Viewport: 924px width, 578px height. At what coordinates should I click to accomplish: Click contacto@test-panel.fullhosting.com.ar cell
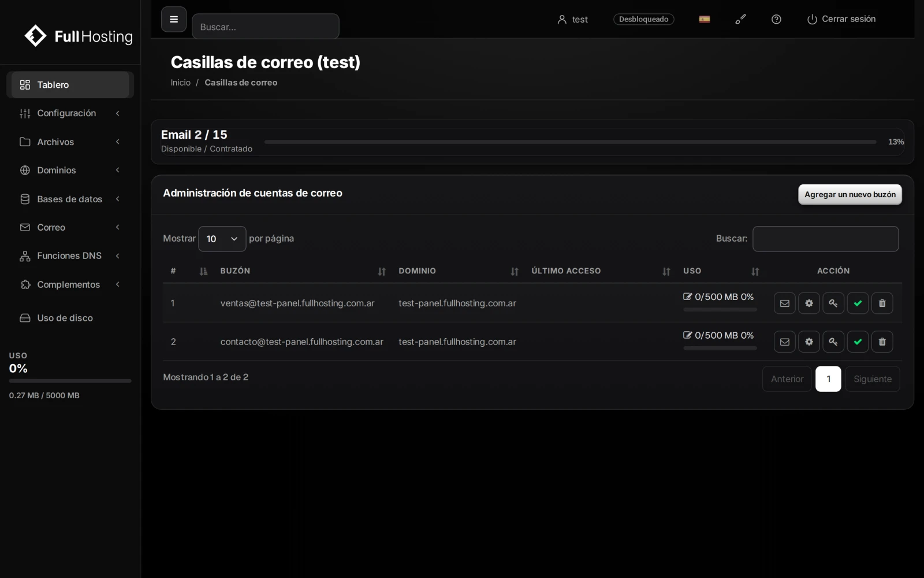coord(301,342)
